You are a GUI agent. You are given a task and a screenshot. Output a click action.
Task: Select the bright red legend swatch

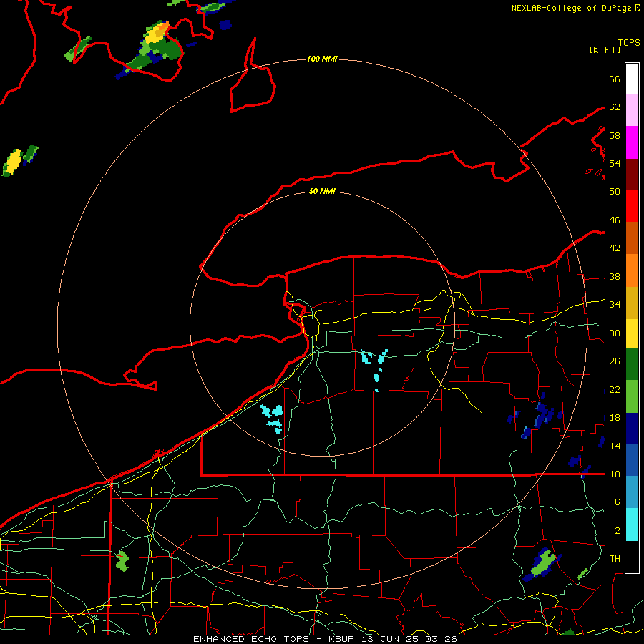[632, 206]
